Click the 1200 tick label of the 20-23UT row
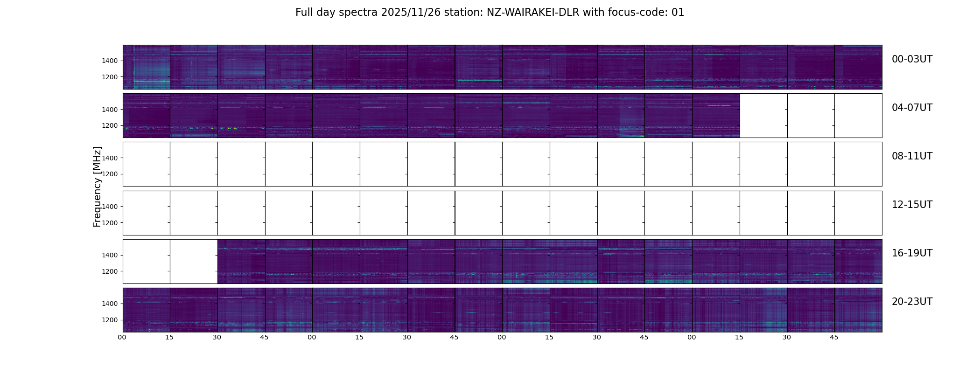 pyautogui.click(x=110, y=320)
